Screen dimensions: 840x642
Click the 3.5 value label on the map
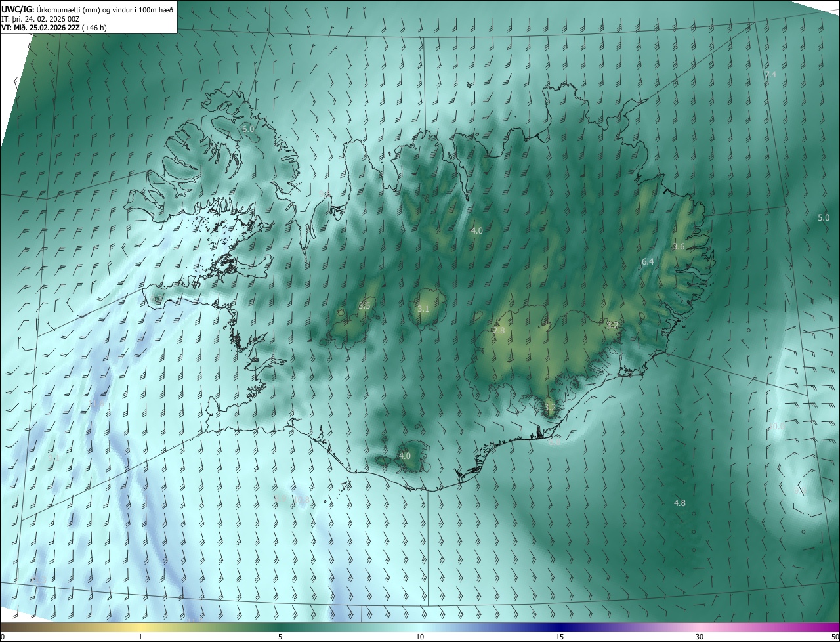tap(364, 306)
